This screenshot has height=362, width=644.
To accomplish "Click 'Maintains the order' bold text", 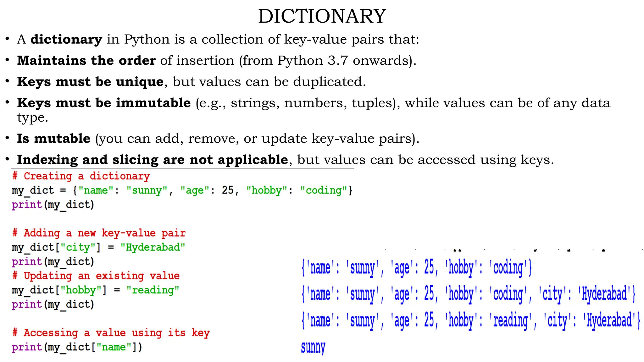I will [x=86, y=61].
